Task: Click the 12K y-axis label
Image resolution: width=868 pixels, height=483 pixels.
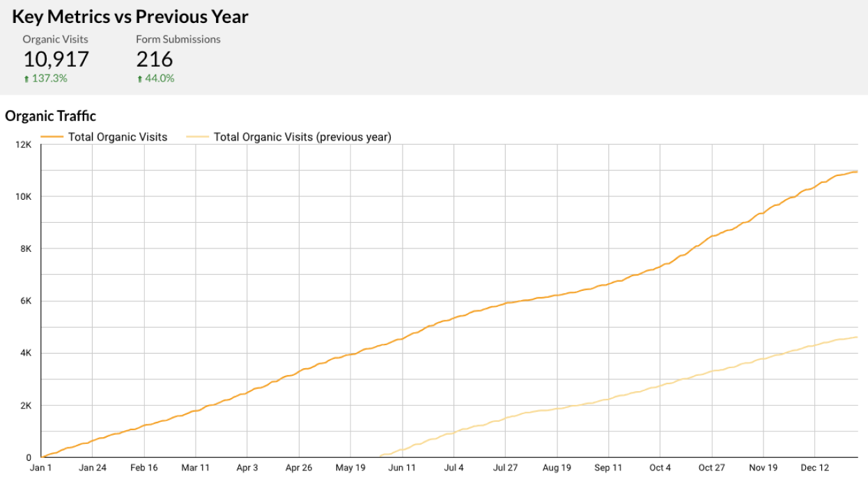Action: pyautogui.click(x=24, y=145)
